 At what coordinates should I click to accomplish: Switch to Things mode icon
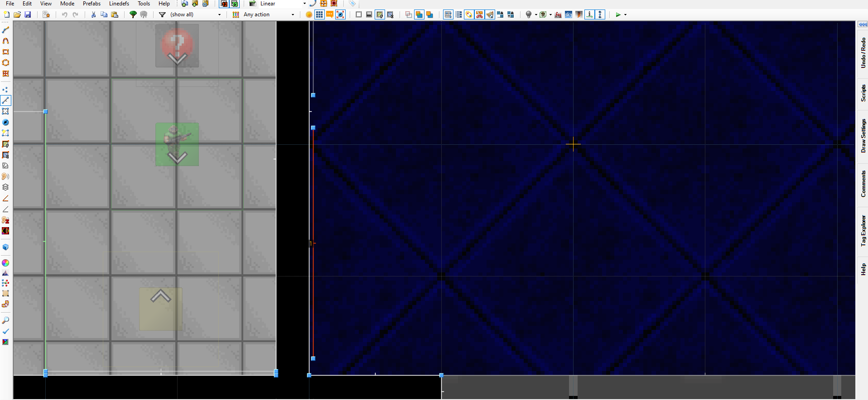[x=5, y=122]
